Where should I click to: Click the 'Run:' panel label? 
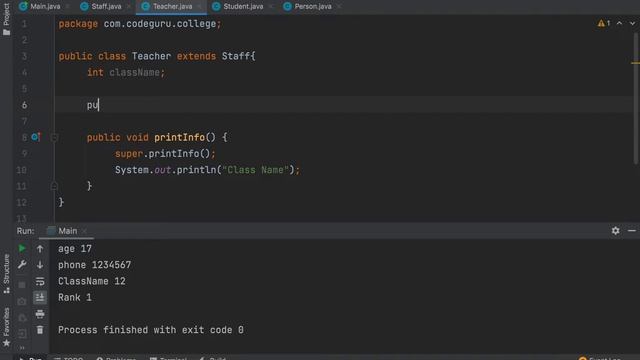coord(25,231)
